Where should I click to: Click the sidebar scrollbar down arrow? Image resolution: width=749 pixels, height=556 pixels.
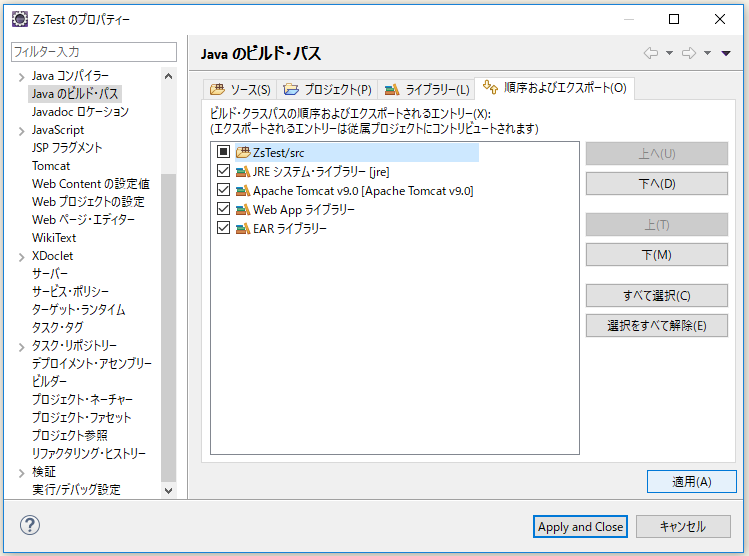click(x=168, y=491)
